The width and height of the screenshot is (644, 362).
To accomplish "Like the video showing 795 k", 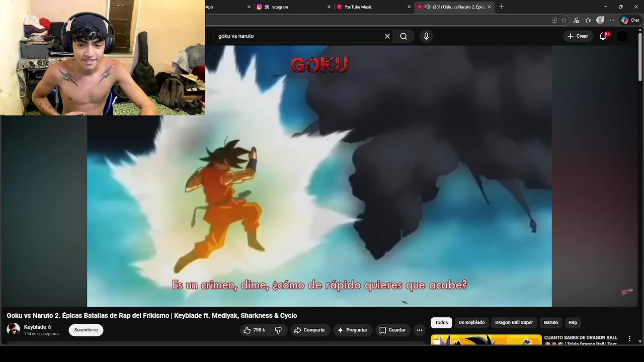I will click(x=254, y=330).
